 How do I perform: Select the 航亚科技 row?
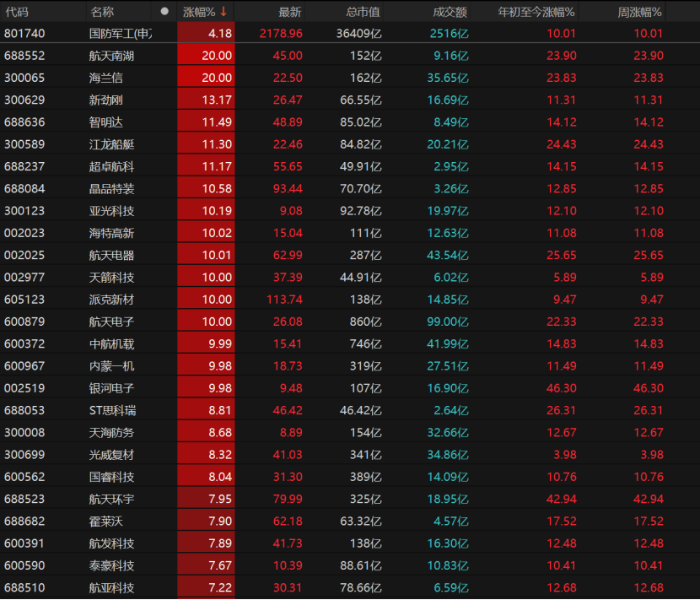pyautogui.click(x=350, y=587)
